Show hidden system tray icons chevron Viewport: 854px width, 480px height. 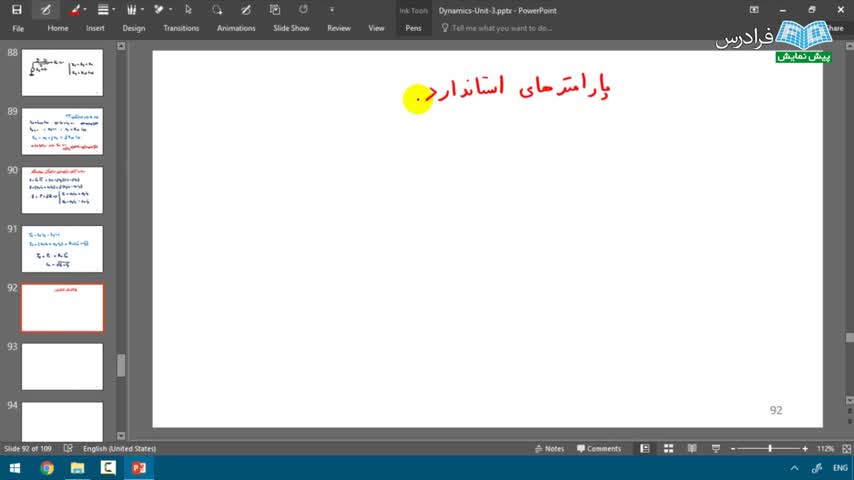coord(795,468)
